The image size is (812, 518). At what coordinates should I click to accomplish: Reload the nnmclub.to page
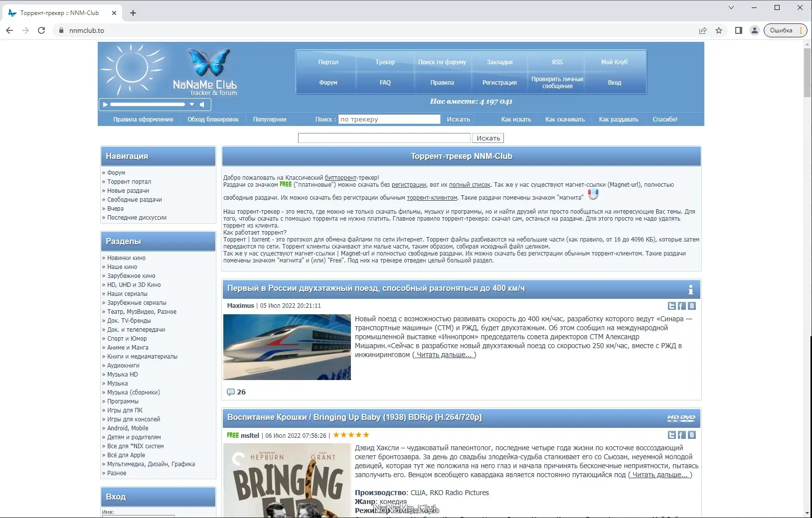(41, 30)
